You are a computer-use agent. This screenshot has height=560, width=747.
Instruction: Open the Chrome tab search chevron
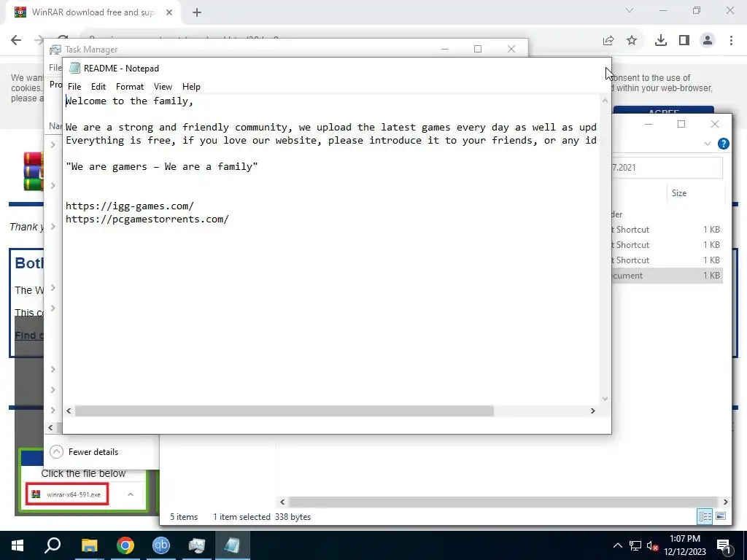click(x=630, y=10)
